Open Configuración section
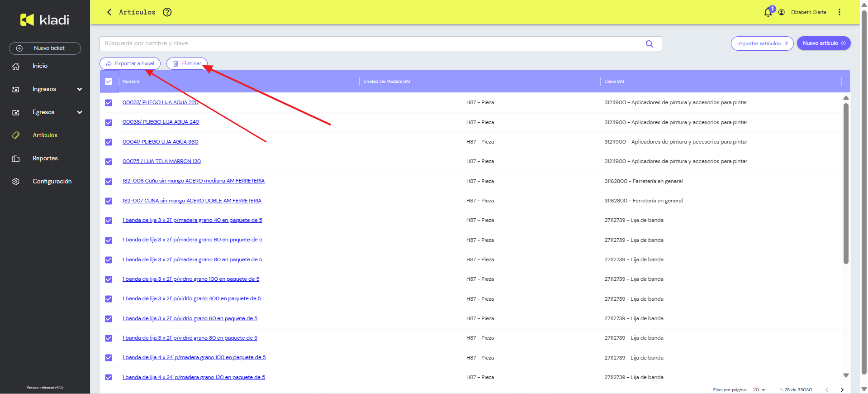Viewport: 868px width, 394px height. 52,181
